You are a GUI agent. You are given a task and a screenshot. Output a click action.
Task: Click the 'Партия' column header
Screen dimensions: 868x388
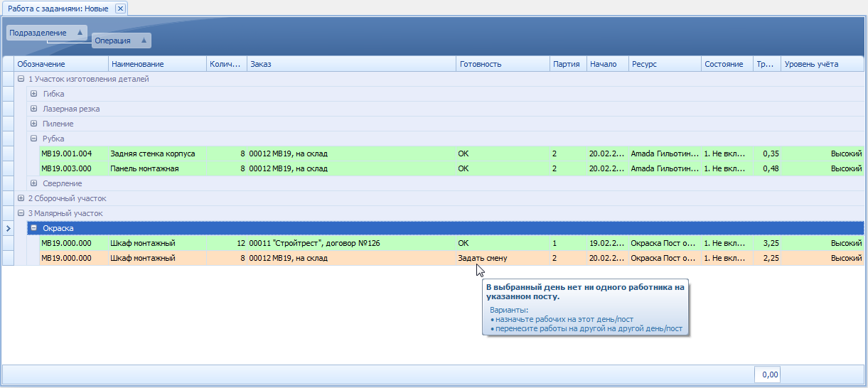point(568,64)
